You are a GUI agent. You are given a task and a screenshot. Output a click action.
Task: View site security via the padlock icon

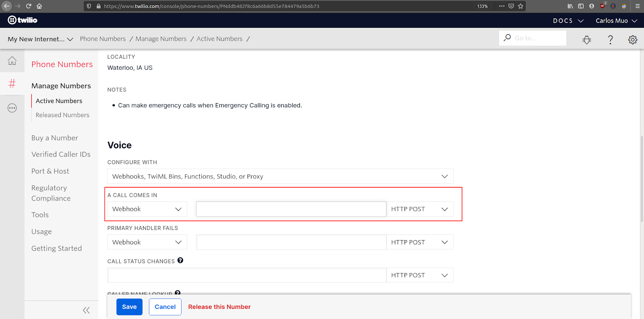[x=98, y=6]
